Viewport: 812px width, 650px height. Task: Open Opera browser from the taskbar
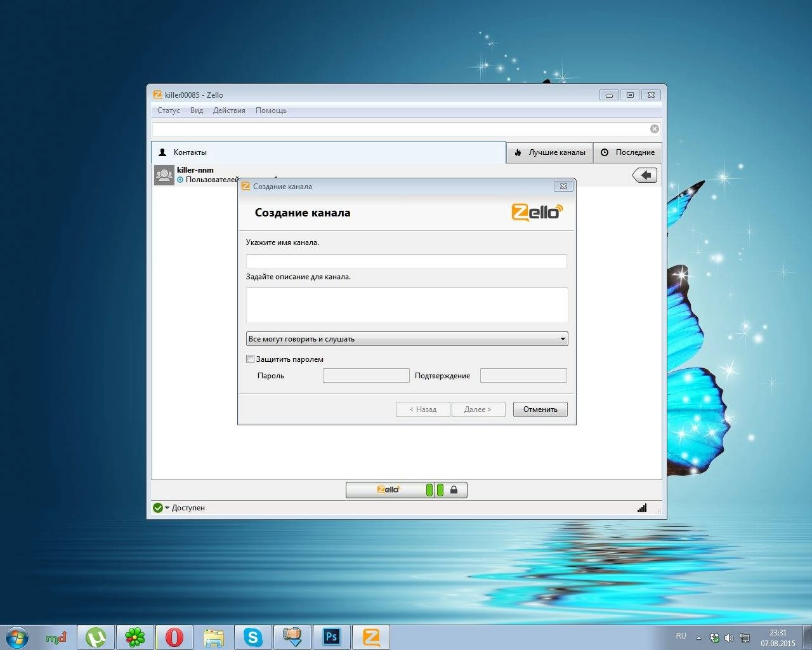174,637
